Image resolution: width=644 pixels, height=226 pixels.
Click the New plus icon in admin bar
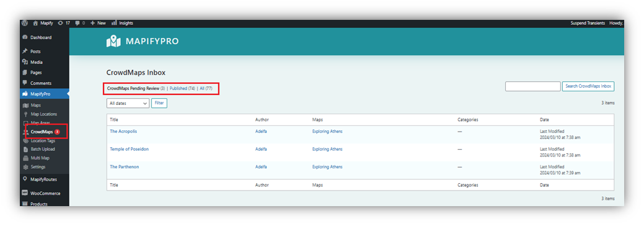point(93,23)
